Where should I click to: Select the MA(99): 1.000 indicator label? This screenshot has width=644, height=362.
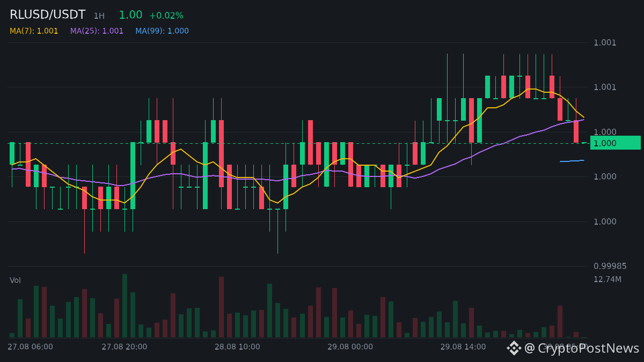pos(162,31)
